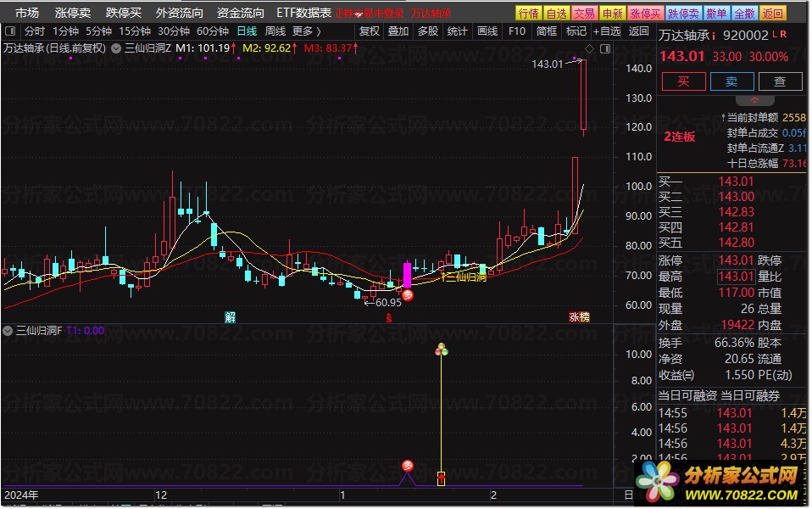Screen dimensions: 812x509
Task: Click the 多股 toolbar item
Action: (428, 31)
